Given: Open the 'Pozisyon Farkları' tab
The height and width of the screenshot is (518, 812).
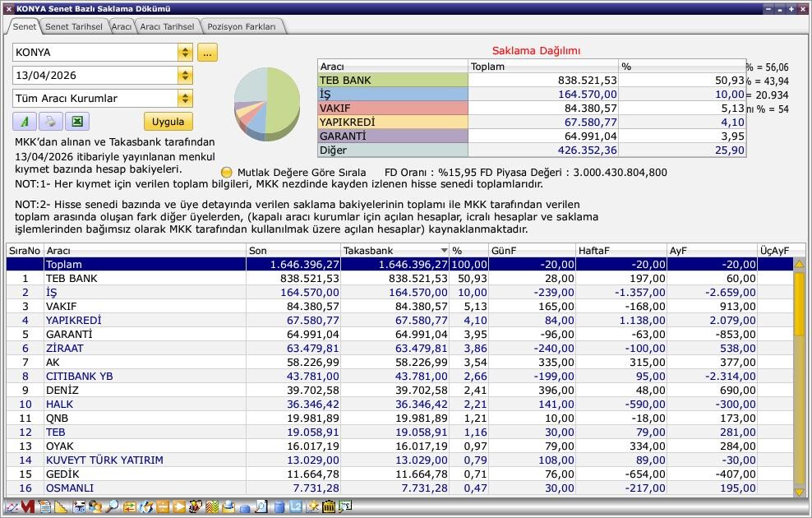Looking at the screenshot, I should [242, 26].
